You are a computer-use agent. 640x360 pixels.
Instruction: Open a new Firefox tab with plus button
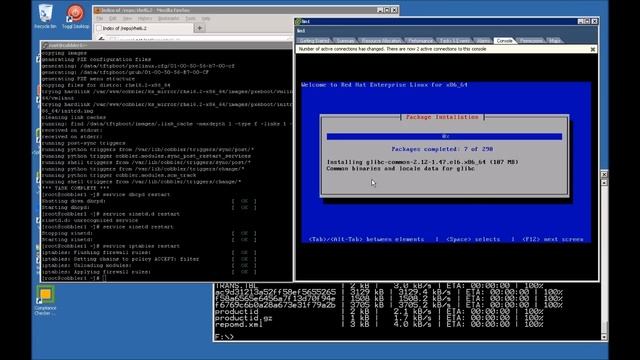(200, 28)
